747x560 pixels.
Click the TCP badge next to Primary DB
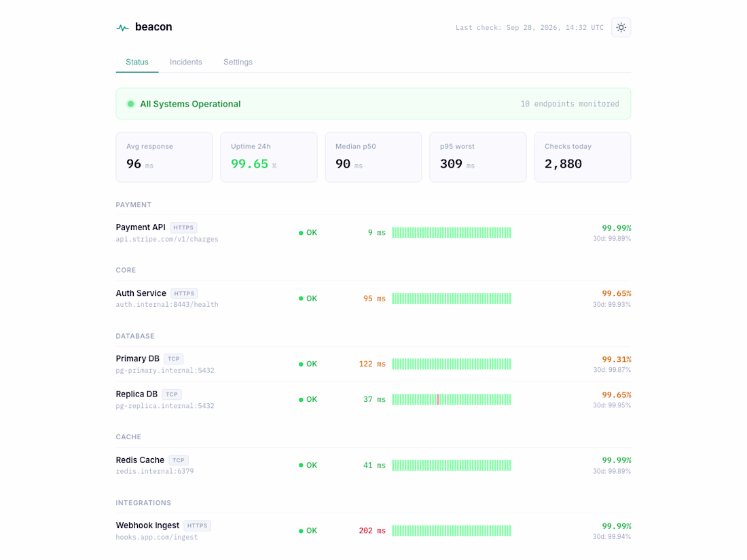tap(174, 358)
